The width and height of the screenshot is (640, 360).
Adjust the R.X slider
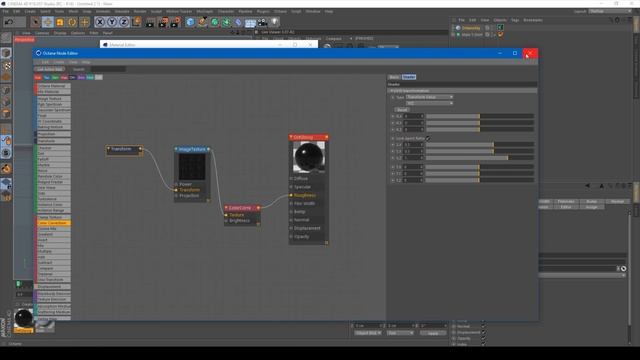[x=480, y=116]
